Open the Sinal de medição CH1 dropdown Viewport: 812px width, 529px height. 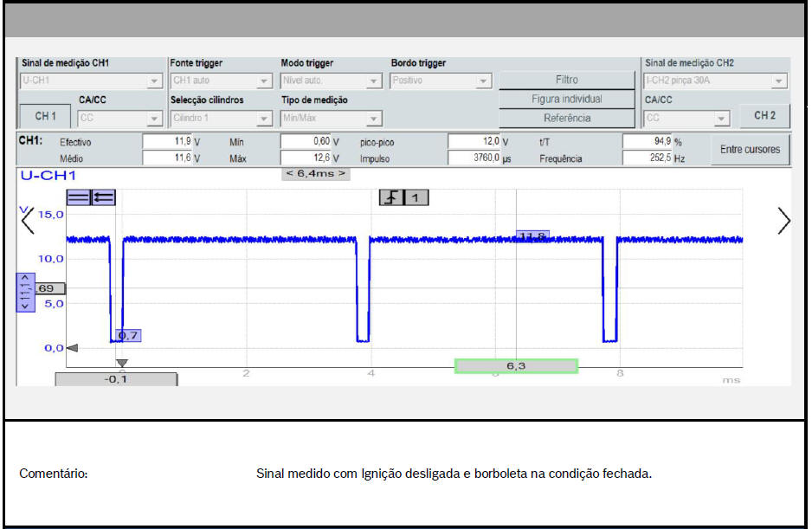tap(91, 81)
